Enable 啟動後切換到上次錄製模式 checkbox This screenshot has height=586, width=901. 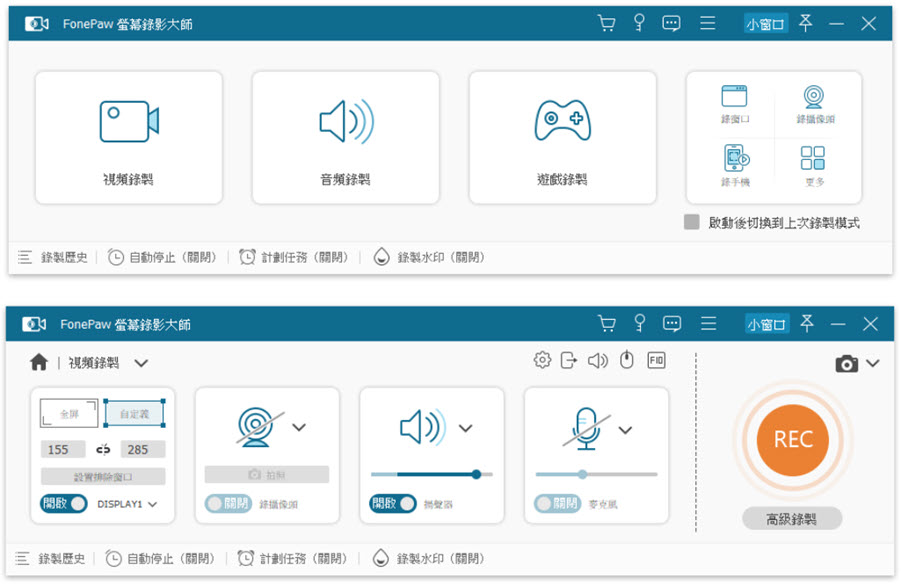pos(692,222)
